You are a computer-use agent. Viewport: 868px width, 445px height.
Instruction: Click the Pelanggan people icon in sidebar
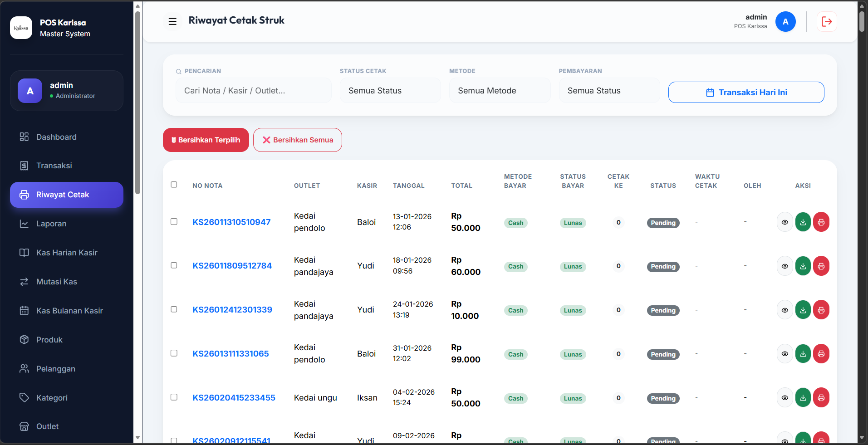coord(24,368)
